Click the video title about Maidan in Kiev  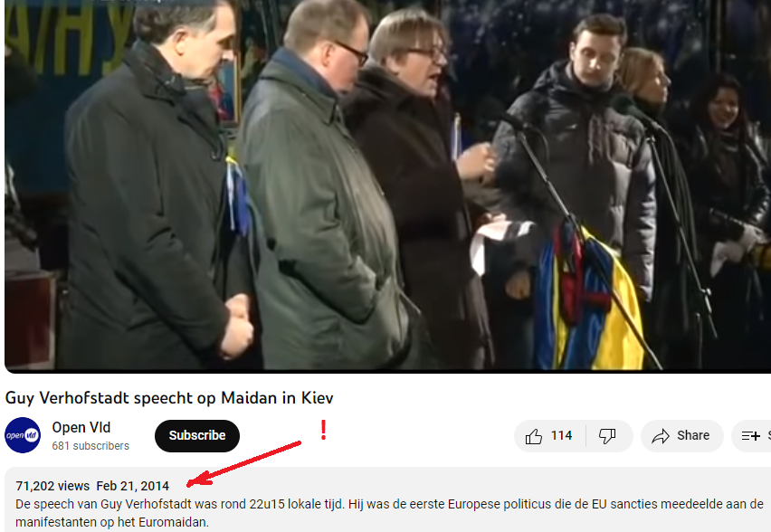pyautogui.click(x=169, y=398)
